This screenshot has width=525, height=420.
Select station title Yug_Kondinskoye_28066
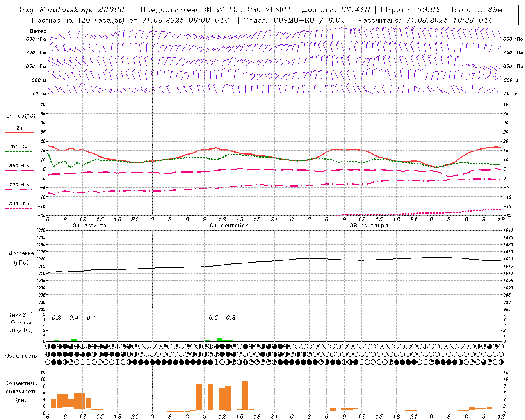(71, 10)
